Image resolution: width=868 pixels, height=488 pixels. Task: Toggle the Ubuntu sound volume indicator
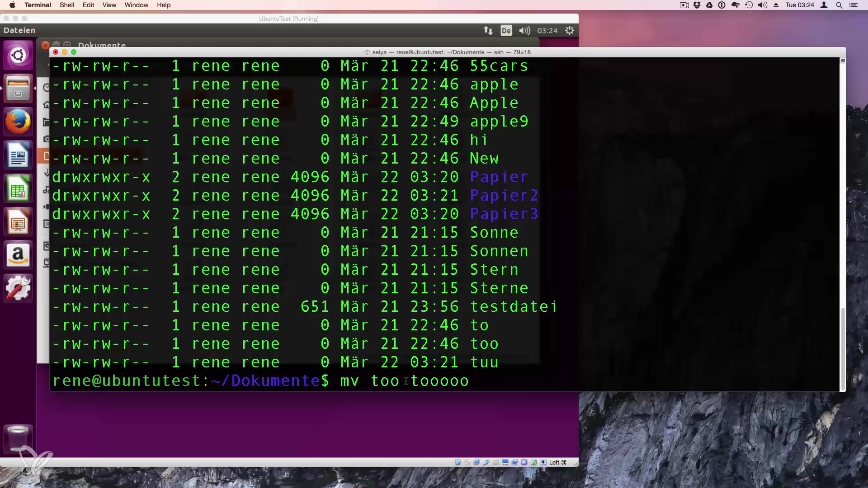(524, 30)
